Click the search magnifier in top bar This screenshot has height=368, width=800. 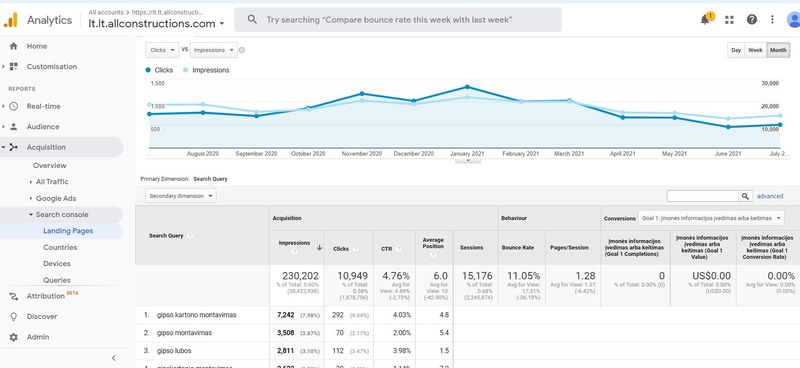click(x=252, y=19)
